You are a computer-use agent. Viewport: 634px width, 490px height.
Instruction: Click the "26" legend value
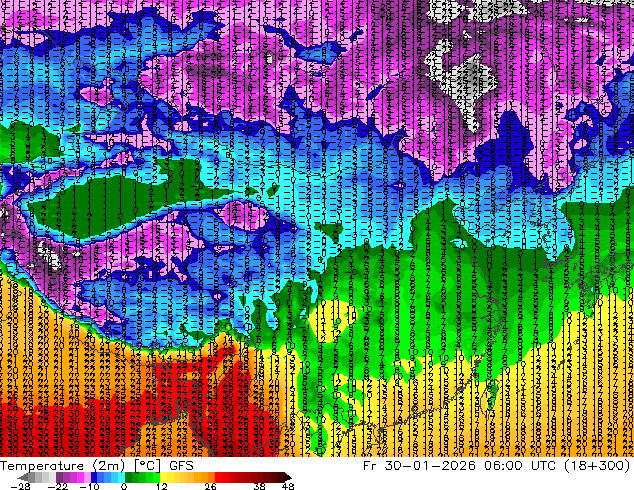210,486
